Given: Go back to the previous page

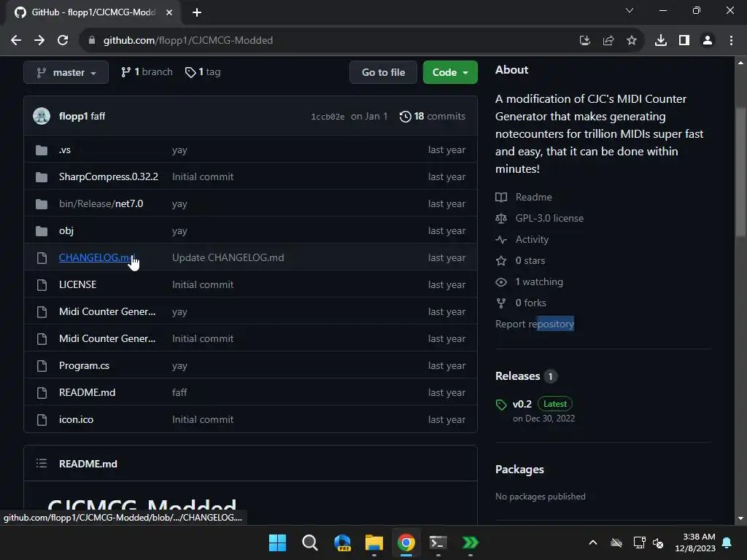Looking at the screenshot, I should (x=16, y=41).
